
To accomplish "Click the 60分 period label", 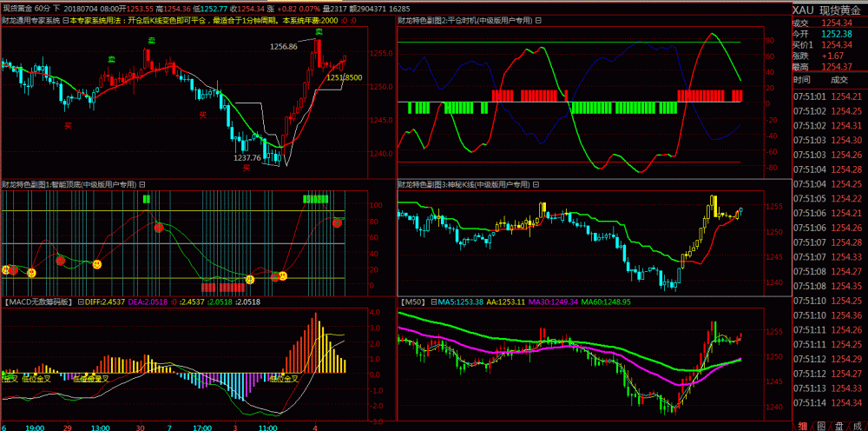I will (x=43, y=9).
